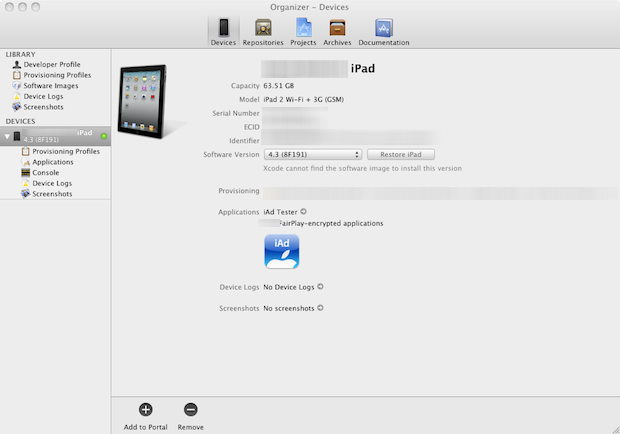Select Software Images in Library
Viewport: 620px width, 434px height.
(50, 85)
